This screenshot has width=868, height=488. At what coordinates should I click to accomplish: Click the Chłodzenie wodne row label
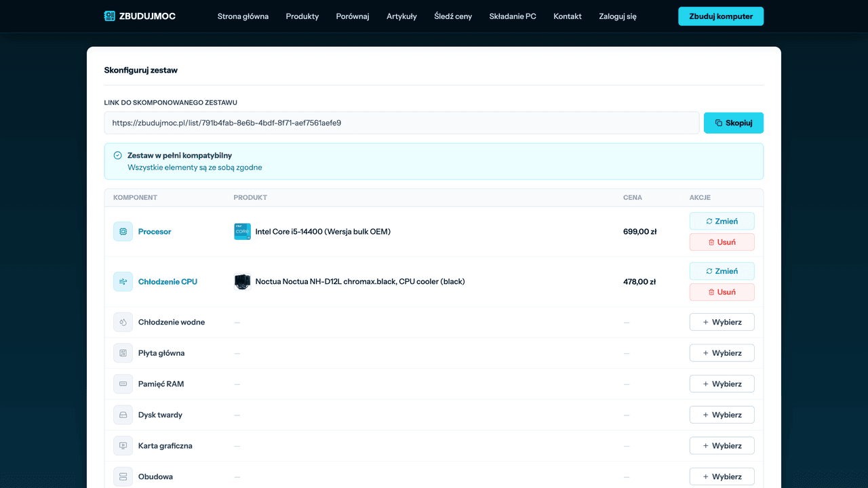pos(172,323)
